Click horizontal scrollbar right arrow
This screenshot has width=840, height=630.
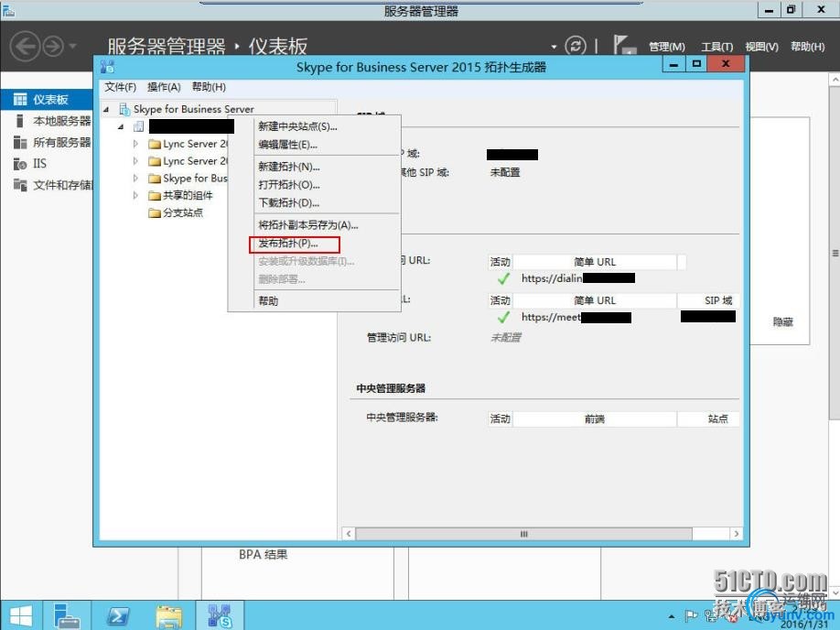[736, 534]
